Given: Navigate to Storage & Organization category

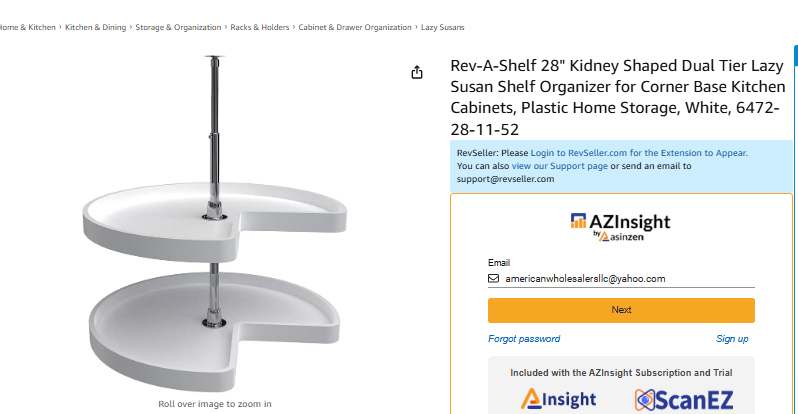Looking at the screenshot, I should click(178, 27).
